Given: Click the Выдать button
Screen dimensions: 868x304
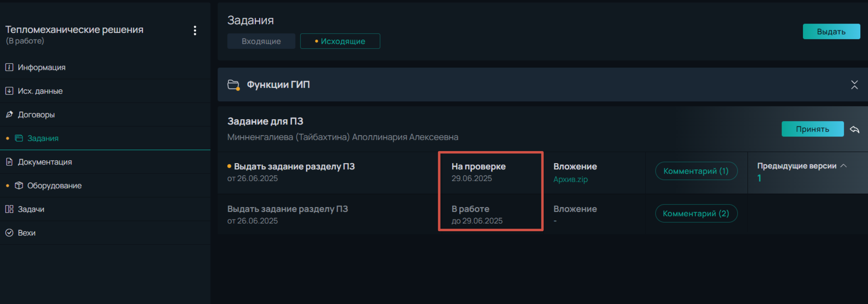Looking at the screenshot, I should click(x=831, y=31).
